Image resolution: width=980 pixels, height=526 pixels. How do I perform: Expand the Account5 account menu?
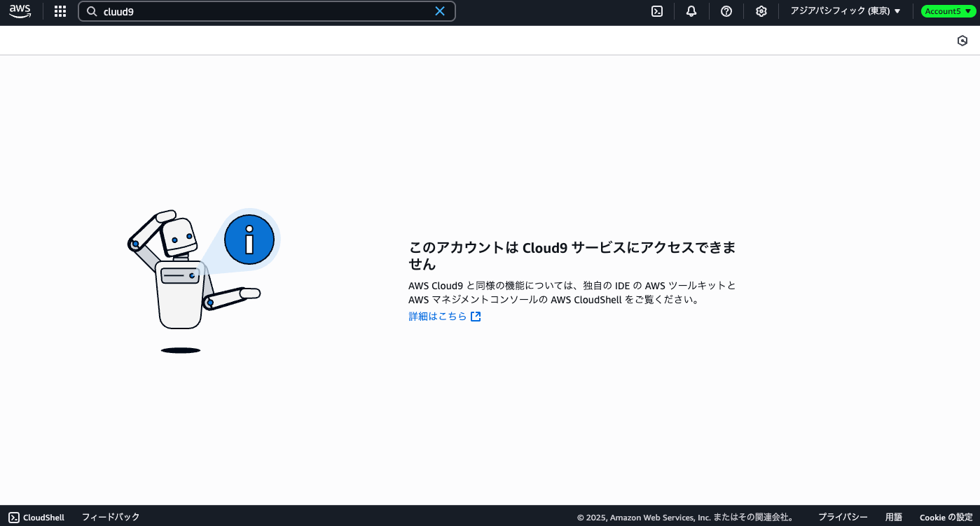(948, 11)
